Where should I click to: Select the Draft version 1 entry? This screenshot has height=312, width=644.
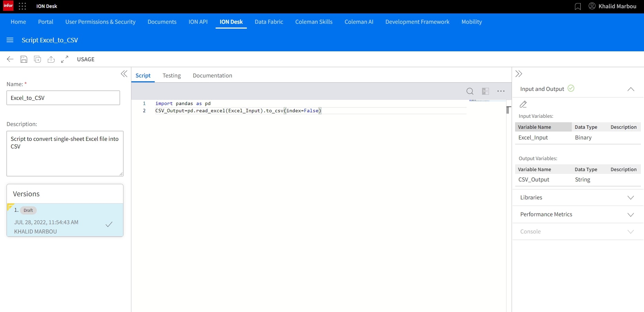[x=65, y=220]
